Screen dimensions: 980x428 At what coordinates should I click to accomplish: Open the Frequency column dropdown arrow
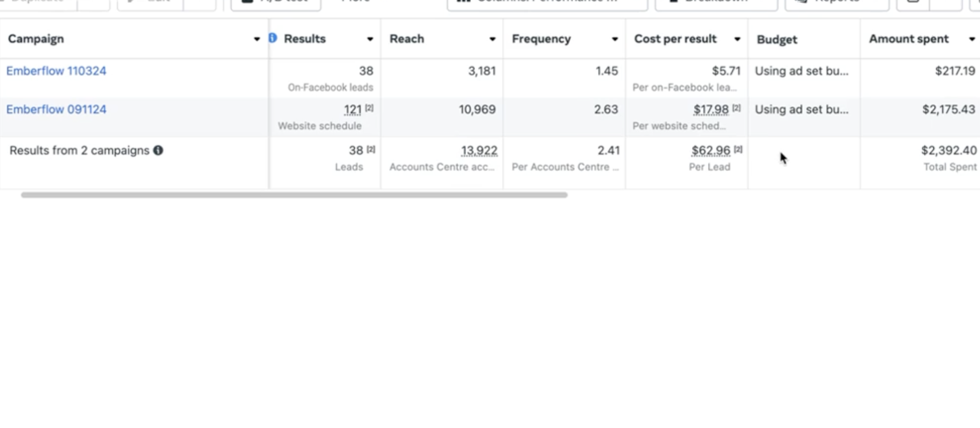coord(615,39)
